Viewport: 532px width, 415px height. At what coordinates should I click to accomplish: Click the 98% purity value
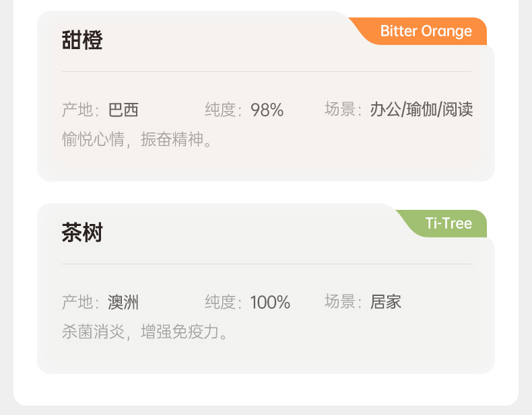[267, 110]
